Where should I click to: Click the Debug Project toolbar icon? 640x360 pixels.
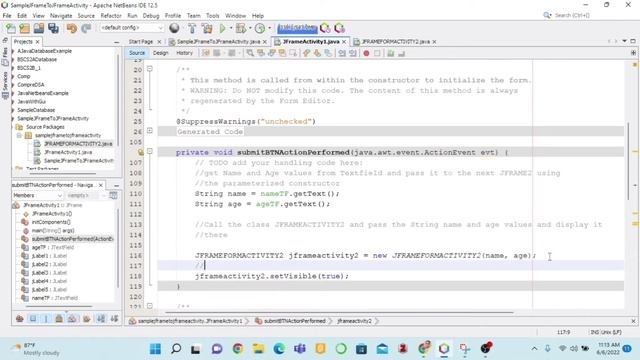[241, 28]
